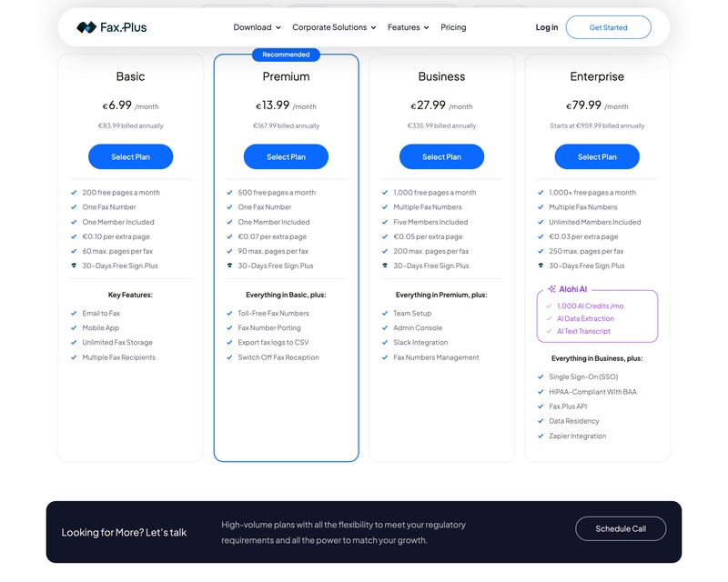Image resolution: width=728 pixels, height=582 pixels.
Task: Click checkmark beside HIPAA-Compliant With BAA
Action: pyautogui.click(x=540, y=392)
